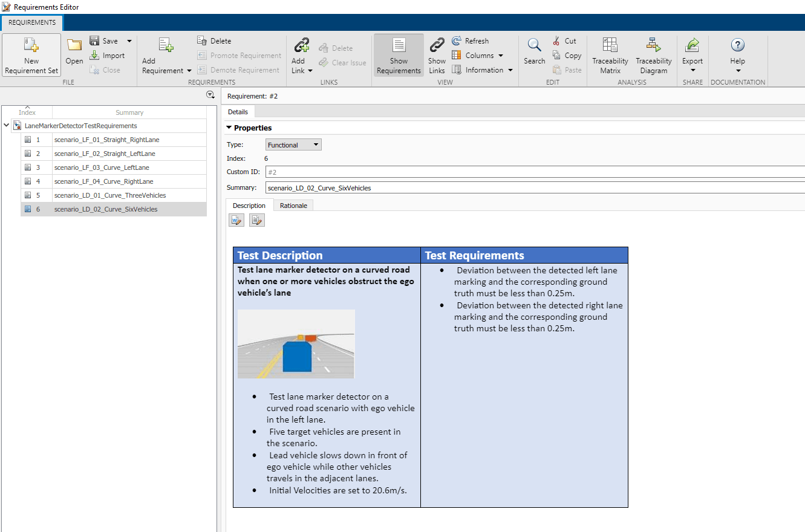Click the Delete requirement button
The width and height of the screenshot is (805, 532).
pyautogui.click(x=215, y=41)
